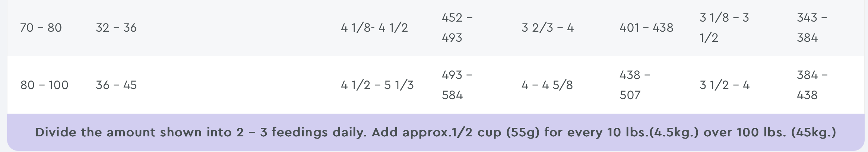This screenshot has width=868, height=152.
Task: Click the '3 1/8 – 3 1/2' cups cell
Action: 724,28
